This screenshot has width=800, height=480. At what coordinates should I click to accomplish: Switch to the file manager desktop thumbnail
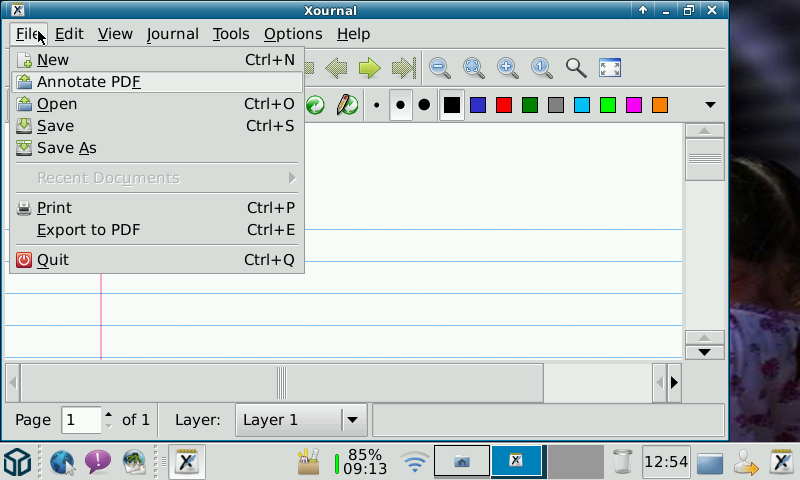462,461
